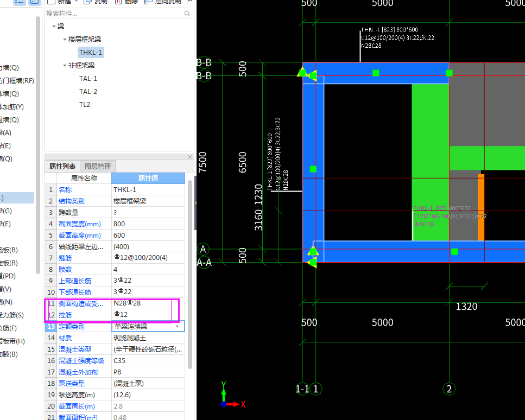
Task: Click the search magnifier icon in component search
Action: coord(187,14)
